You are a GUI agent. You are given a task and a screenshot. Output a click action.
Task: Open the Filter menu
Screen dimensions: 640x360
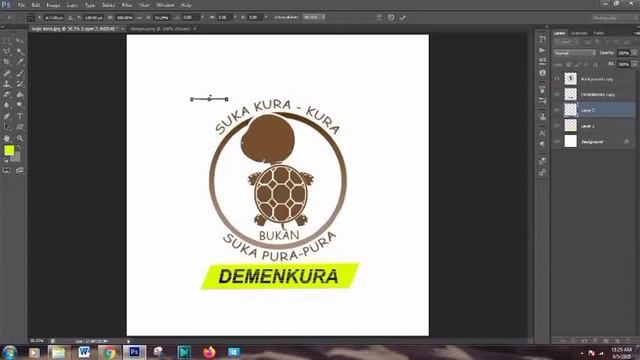pyautogui.click(x=127, y=5)
